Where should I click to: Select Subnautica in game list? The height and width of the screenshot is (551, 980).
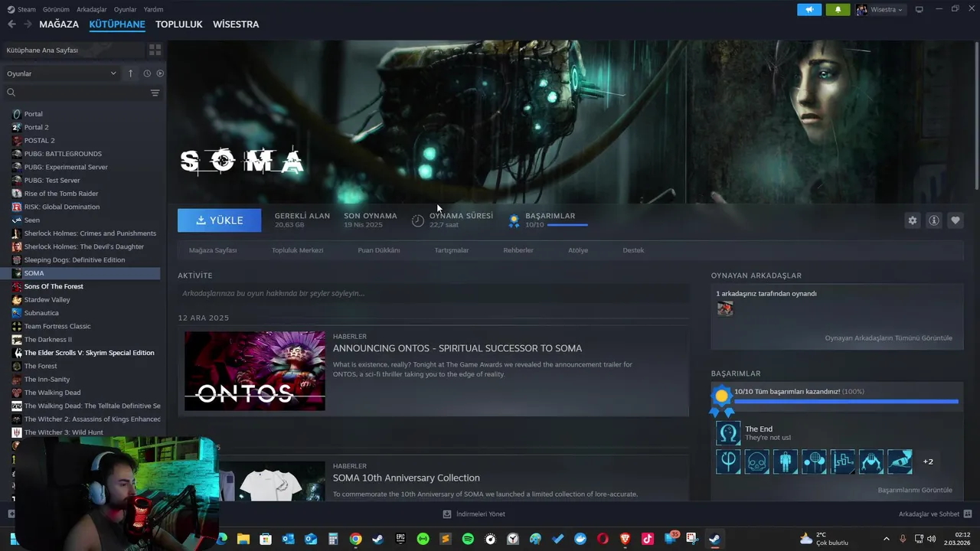point(41,313)
